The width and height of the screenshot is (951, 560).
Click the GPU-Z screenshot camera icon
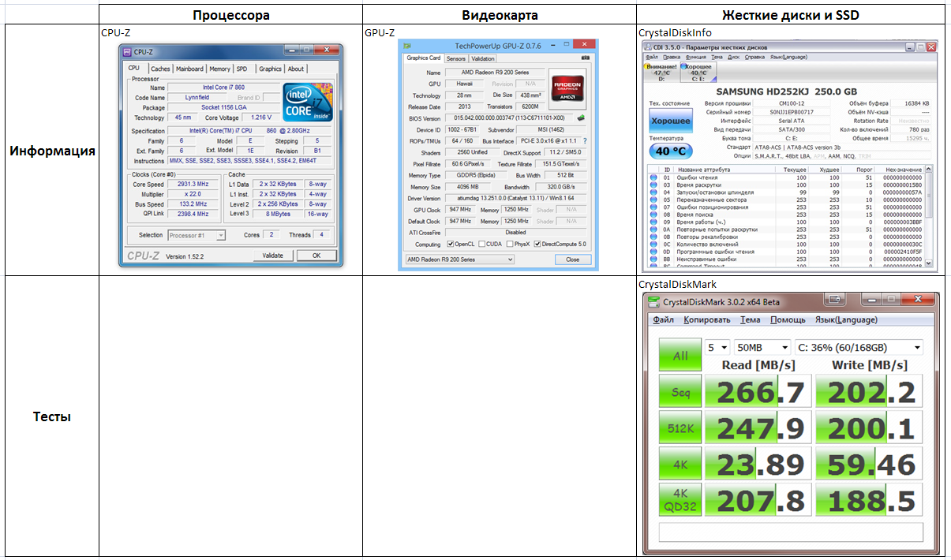pyautogui.click(x=586, y=58)
